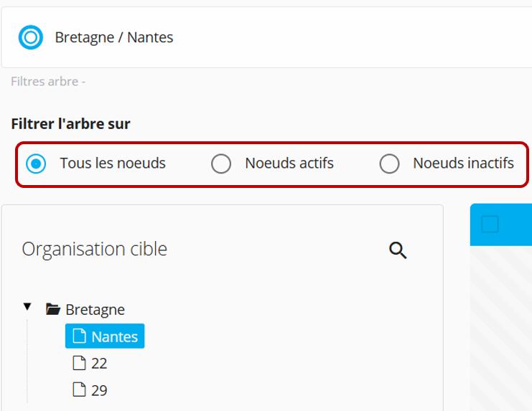Click the file icon next to 22
The image size is (532, 411).
tap(80, 363)
